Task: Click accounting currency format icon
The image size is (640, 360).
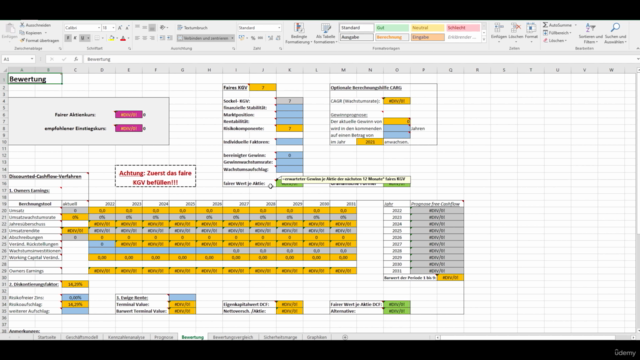Action: (241, 38)
